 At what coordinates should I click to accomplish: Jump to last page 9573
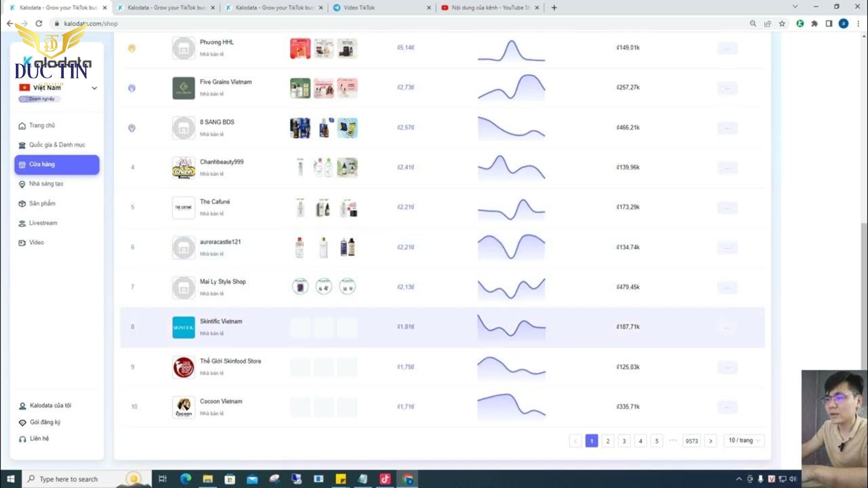692,441
